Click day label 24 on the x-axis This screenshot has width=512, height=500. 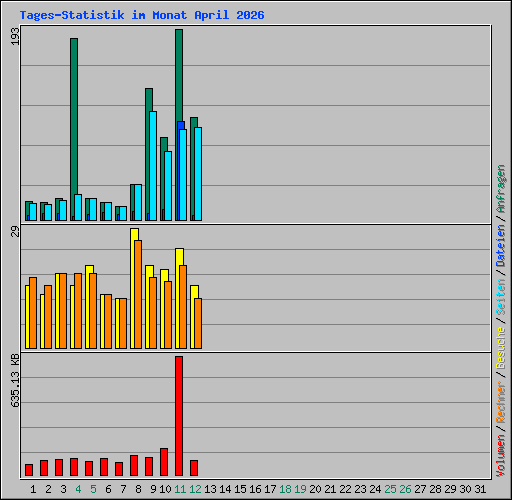point(375,489)
